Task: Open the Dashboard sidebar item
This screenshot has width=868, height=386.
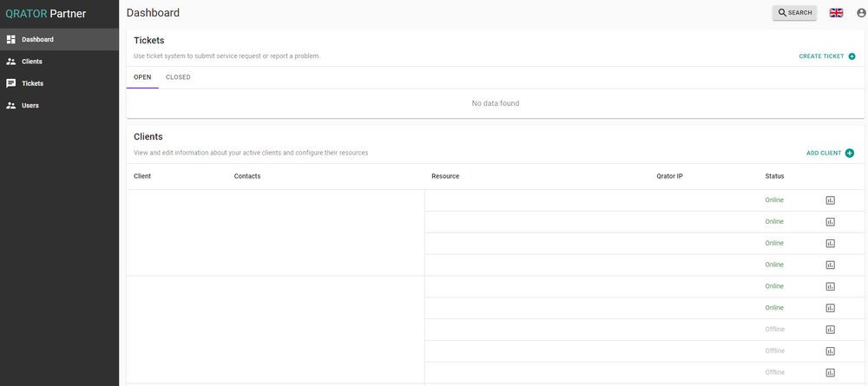Action: 59,39
